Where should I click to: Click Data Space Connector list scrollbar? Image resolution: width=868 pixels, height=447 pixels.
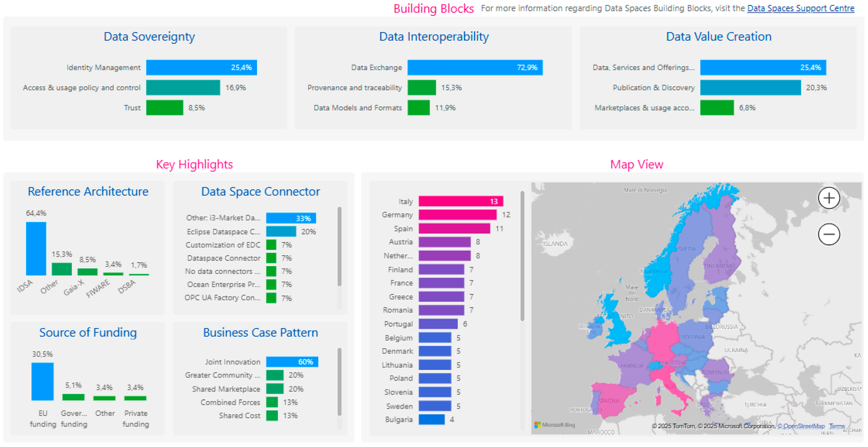(339, 246)
